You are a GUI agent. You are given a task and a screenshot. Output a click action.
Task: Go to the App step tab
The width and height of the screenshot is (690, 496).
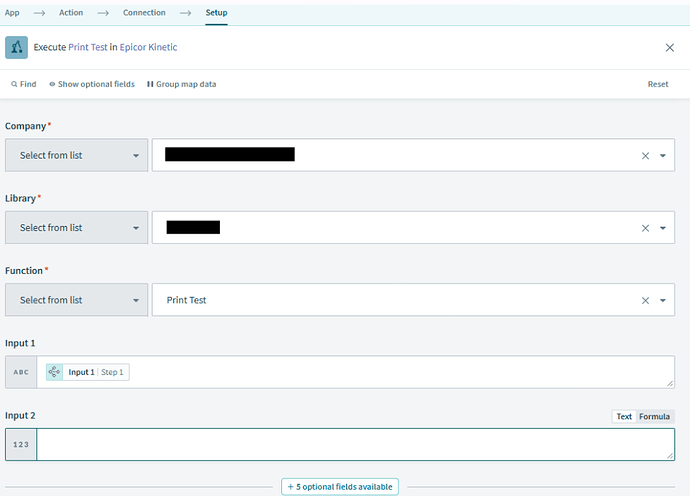pos(12,13)
